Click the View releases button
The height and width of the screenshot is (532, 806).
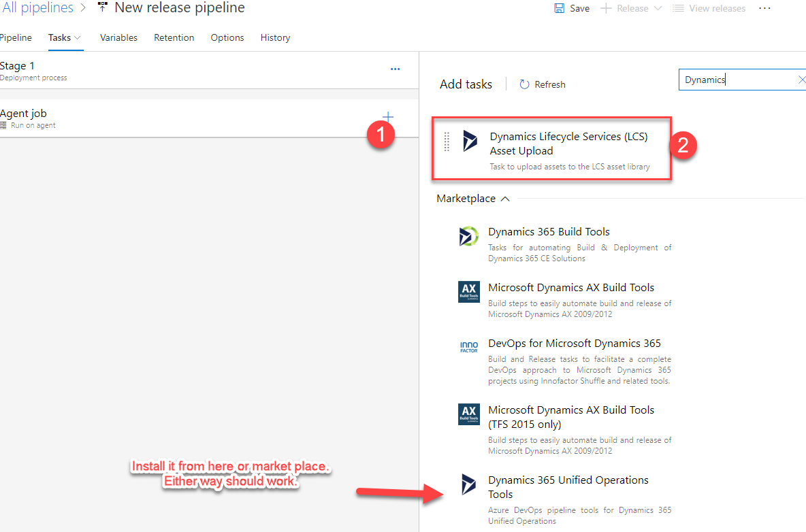[x=709, y=8]
